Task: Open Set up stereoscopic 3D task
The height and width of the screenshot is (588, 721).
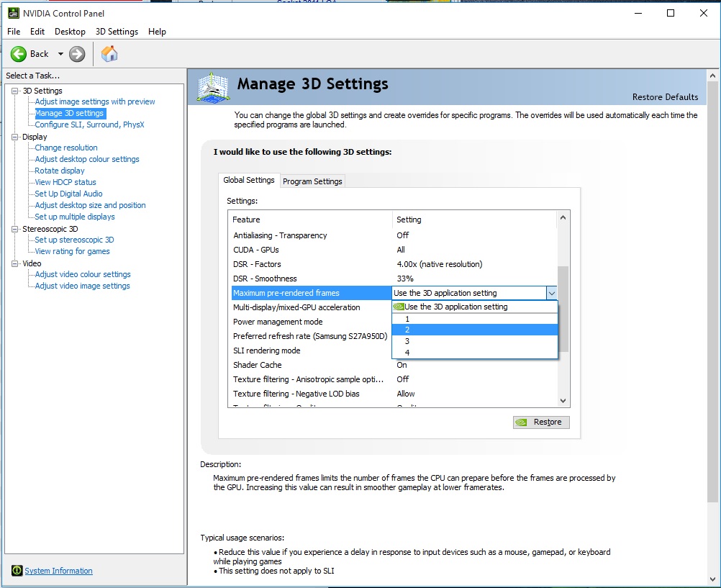Action: click(x=74, y=240)
